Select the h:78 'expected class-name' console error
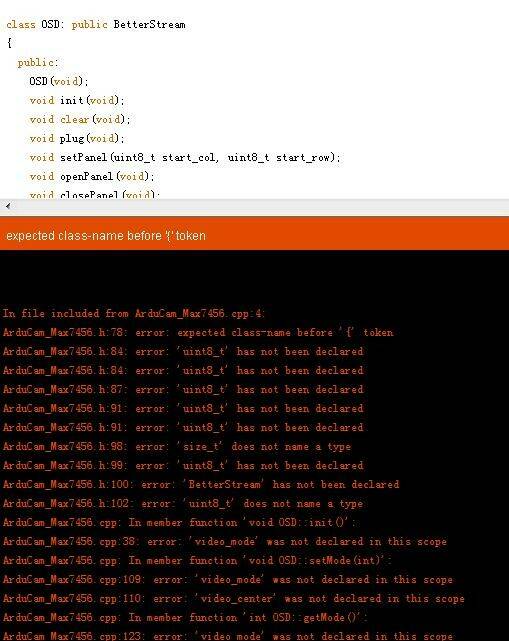This screenshot has height=641, width=509. click(198, 332)
